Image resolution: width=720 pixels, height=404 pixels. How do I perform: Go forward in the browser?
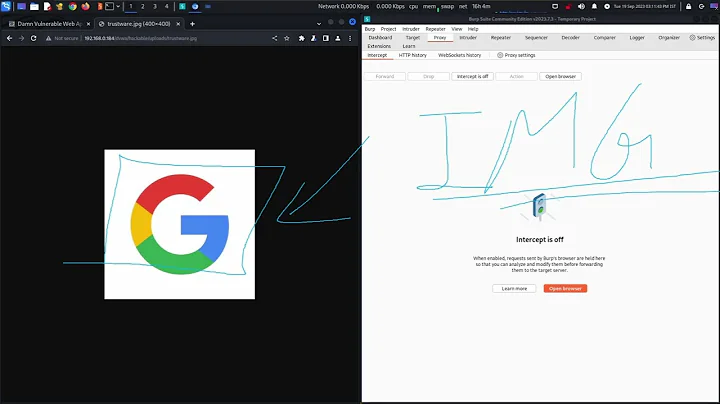(21, 39)
